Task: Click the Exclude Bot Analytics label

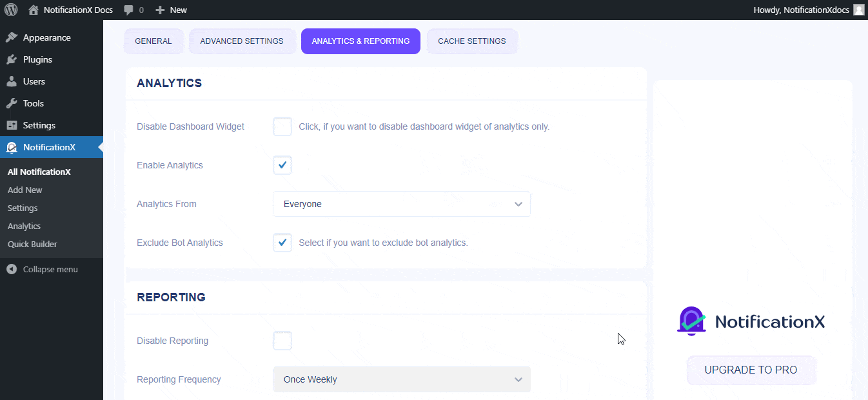Action: tap(180, 243)
